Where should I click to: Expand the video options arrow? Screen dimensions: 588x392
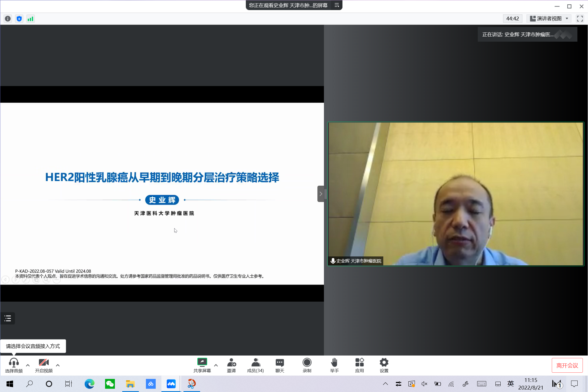point(58,365)
